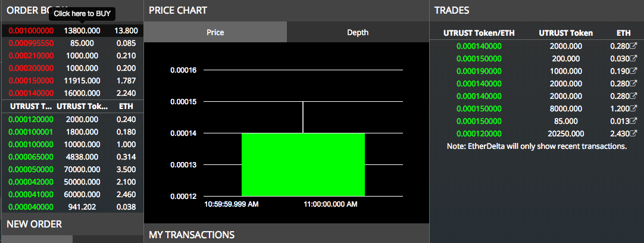Select sell order priced 0.000140000 in order book

coord(73,93)
